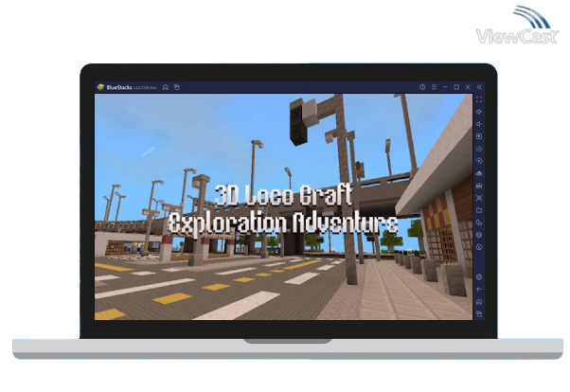Toggle full screen mode icon
570x392 pixels.
tap(479, 99)
